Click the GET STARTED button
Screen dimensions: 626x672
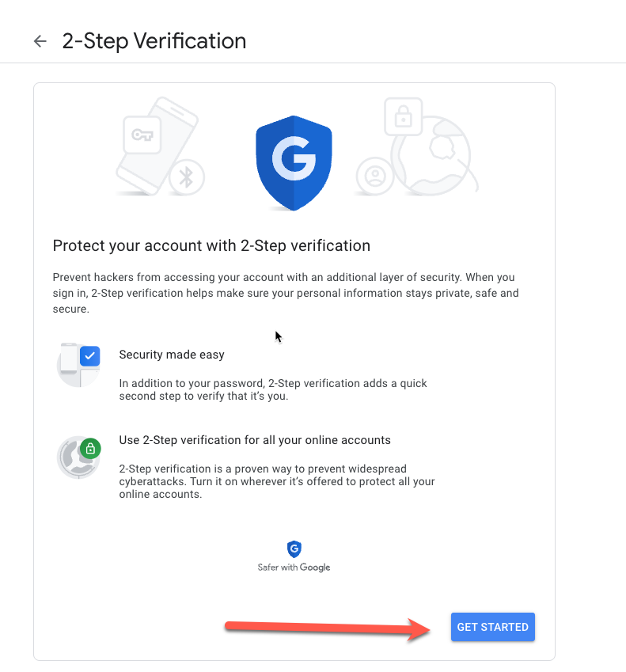click(x=493, y=627)
